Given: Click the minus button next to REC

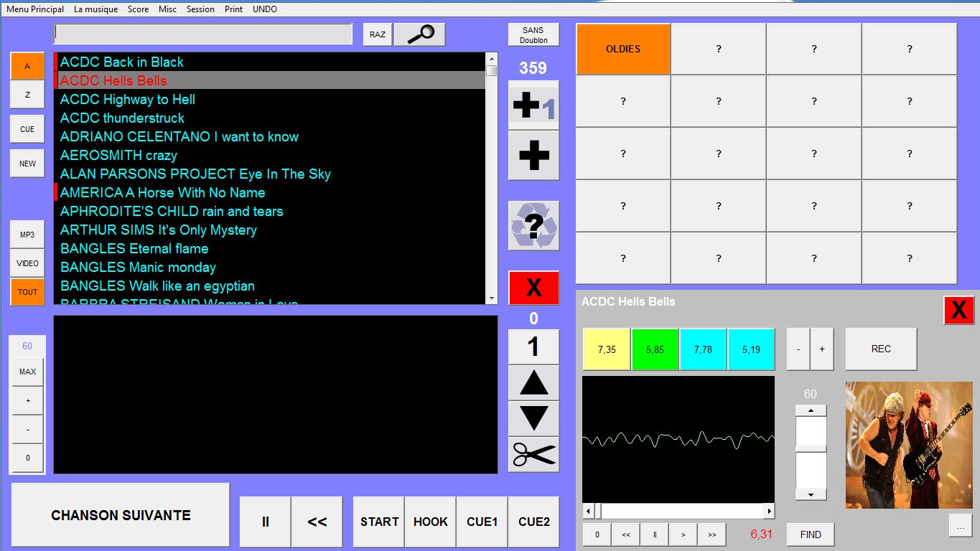Looking at the screenshot, I should [x=798, y=349].
